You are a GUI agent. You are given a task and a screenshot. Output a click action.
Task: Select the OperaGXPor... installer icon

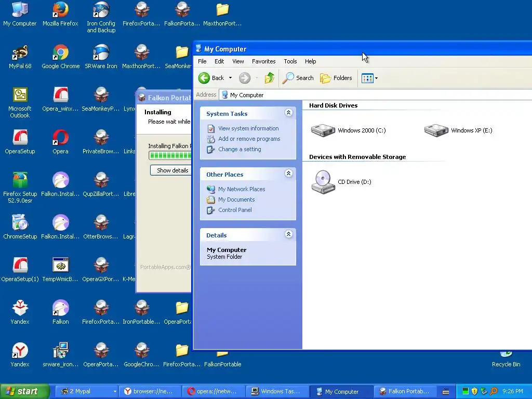tap(101, 270)
